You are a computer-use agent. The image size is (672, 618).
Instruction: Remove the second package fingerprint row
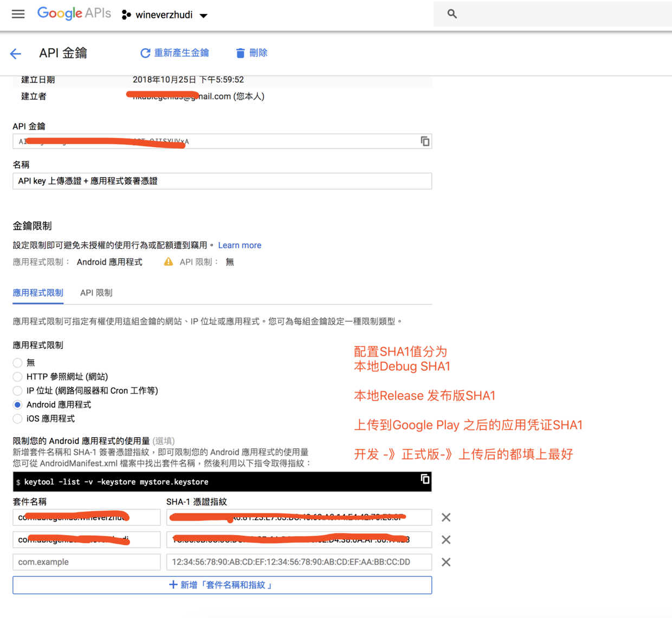click(x=446, y=540)
